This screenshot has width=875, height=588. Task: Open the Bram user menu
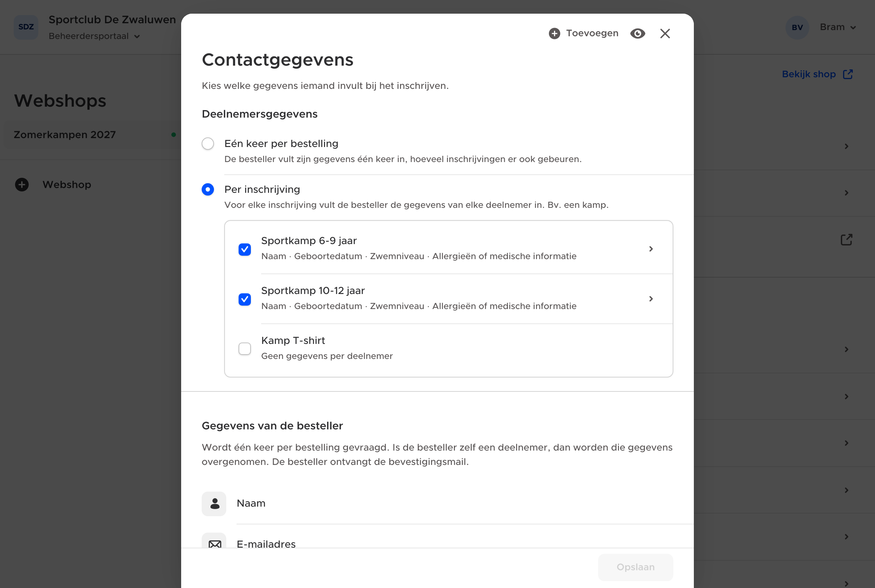[x=837, y=27]
